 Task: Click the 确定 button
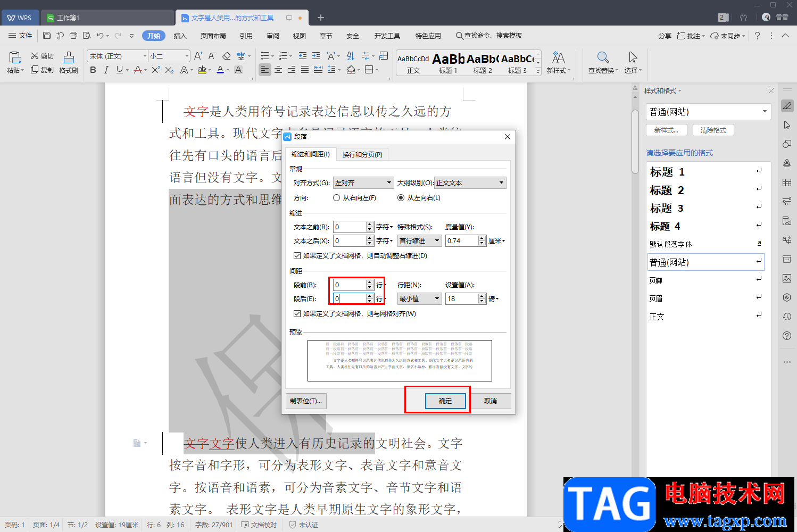coord(445,401)
